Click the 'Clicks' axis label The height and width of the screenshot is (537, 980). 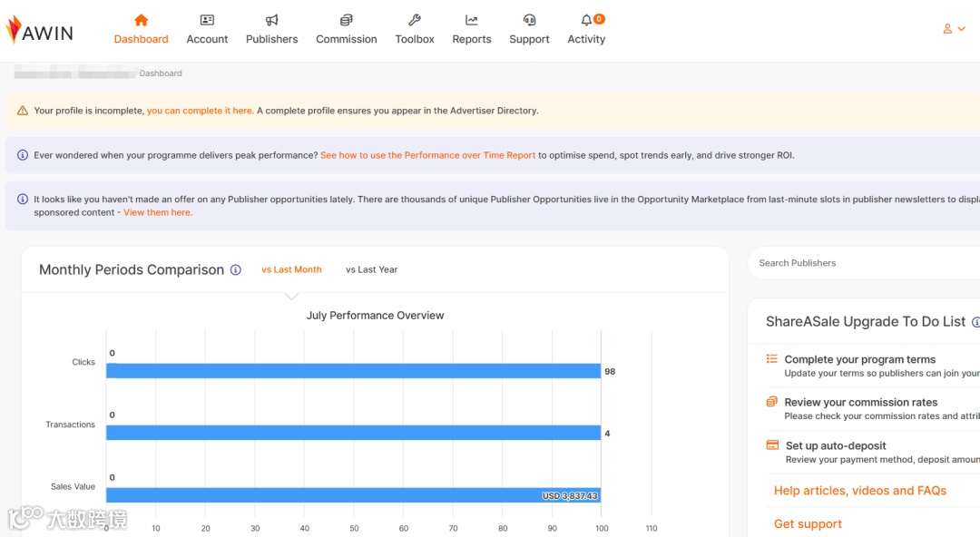click(83, 362)
